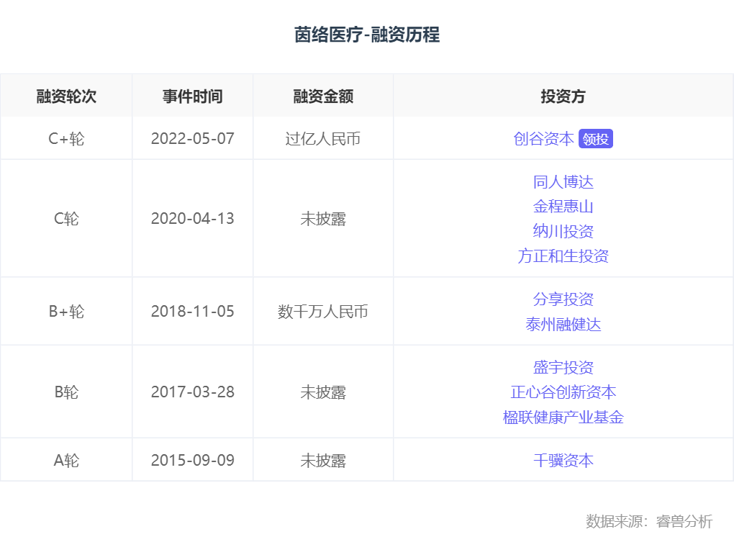
Task: Click the 茵络医疗-融资历程 title
Action: 367,35
